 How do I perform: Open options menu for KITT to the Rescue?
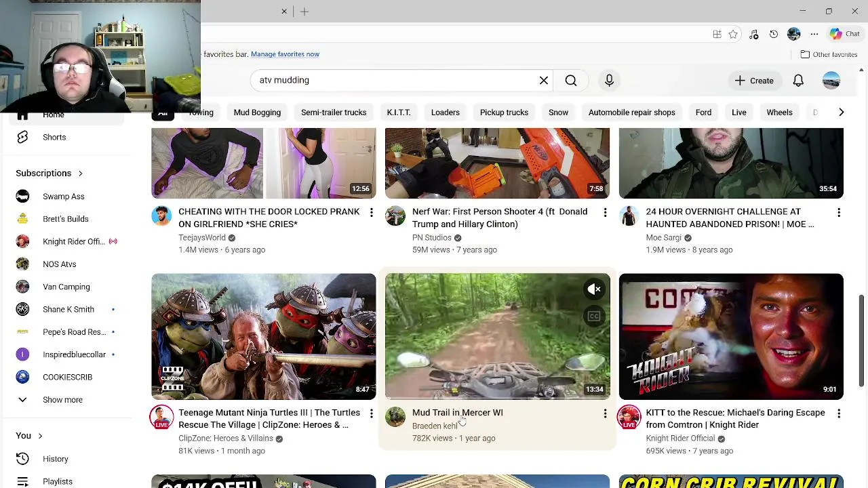pos(839,413)
